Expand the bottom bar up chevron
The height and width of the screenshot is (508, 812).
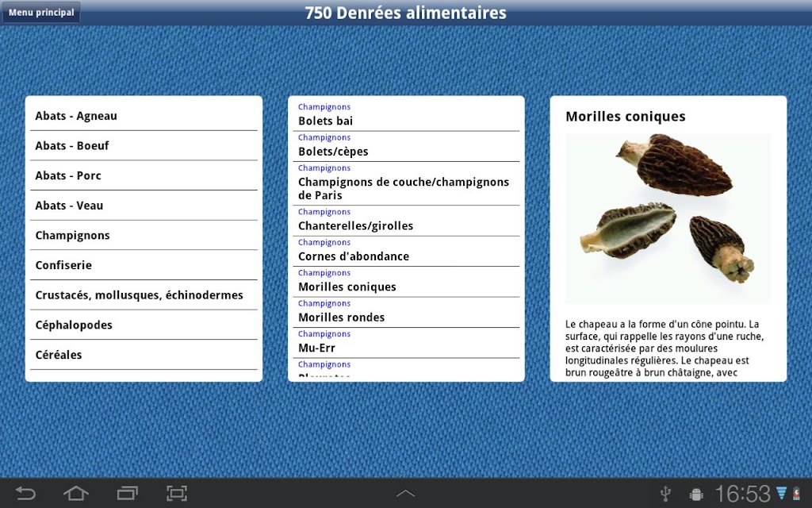click(405, 494)
